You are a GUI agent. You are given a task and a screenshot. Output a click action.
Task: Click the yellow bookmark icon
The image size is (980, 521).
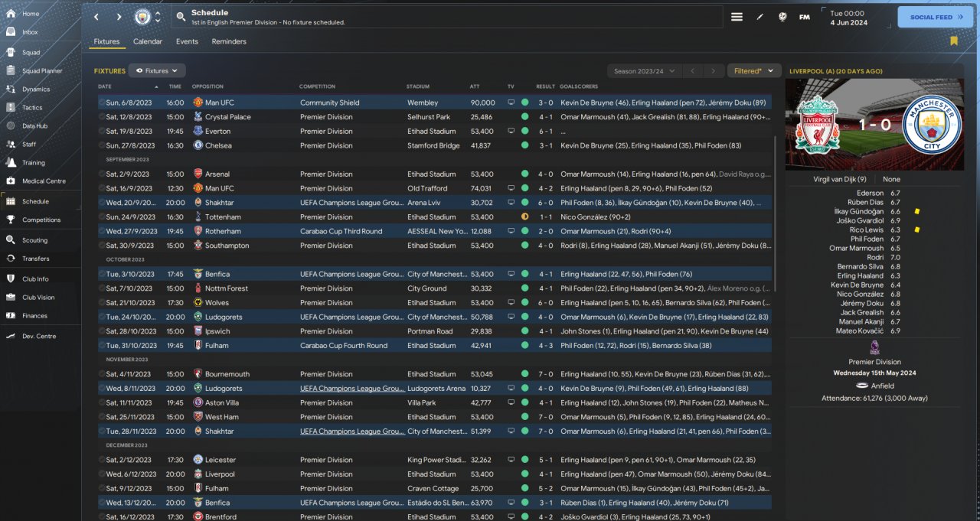coord(954,41)
